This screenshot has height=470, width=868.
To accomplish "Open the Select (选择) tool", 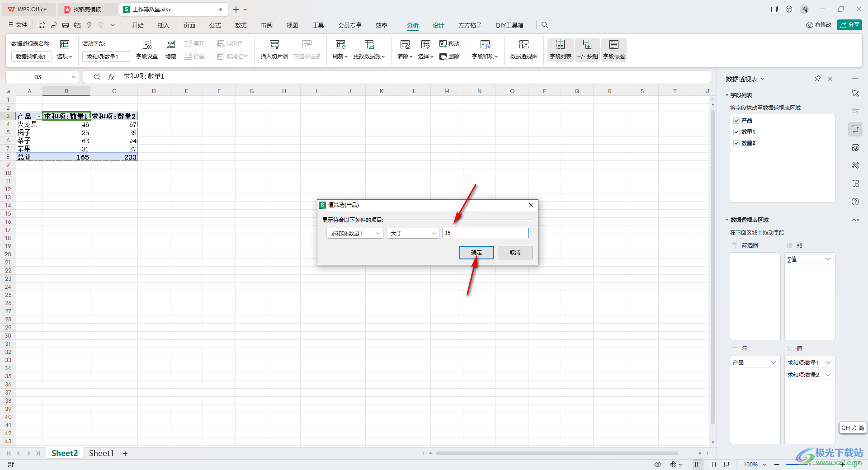I will point(425,50).
